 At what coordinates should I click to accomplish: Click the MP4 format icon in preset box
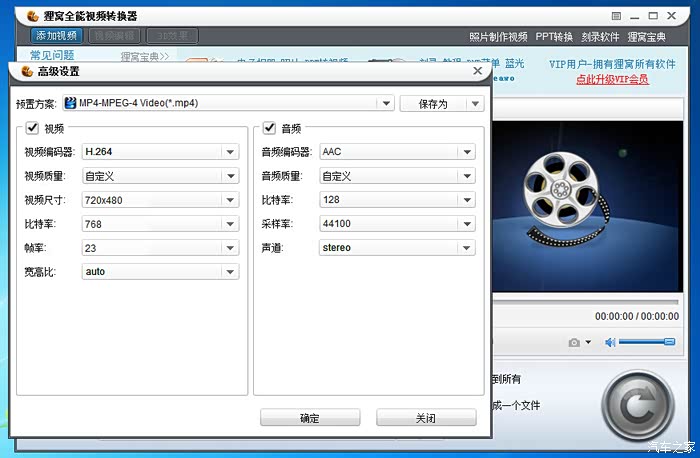(71, 103)
